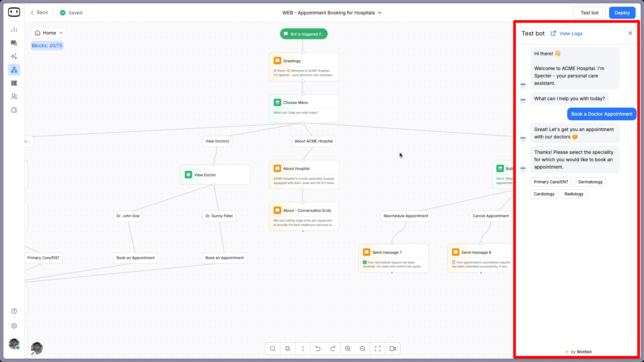Select the bot builder flow sidebar icon
644x362 pixels.
(14, 70)
